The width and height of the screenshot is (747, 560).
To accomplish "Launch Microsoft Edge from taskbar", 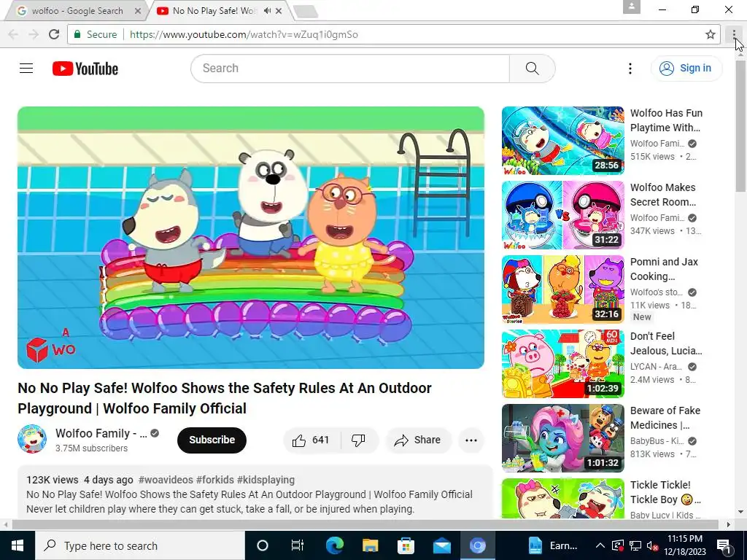I will click(334, 545).
